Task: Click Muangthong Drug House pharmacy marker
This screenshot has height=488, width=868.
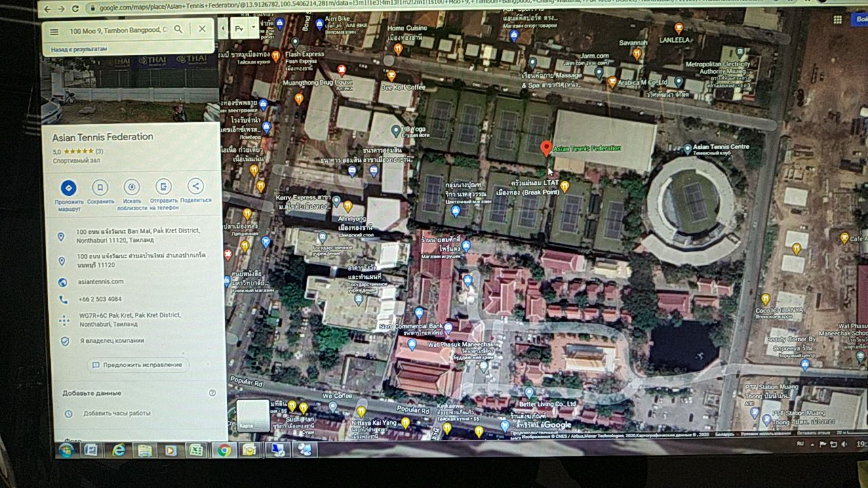Action: (x=341, y=69)
